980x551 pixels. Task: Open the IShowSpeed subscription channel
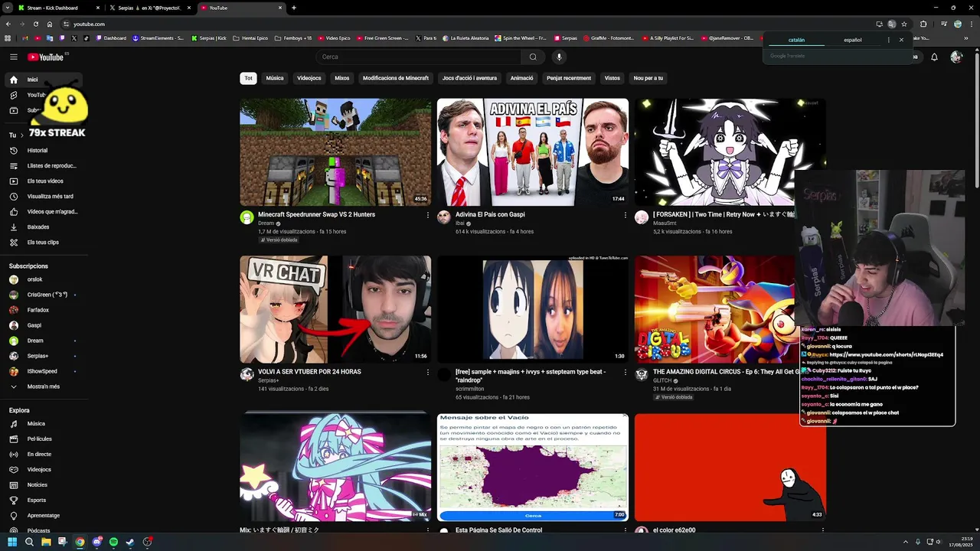[x=43, y=371]
